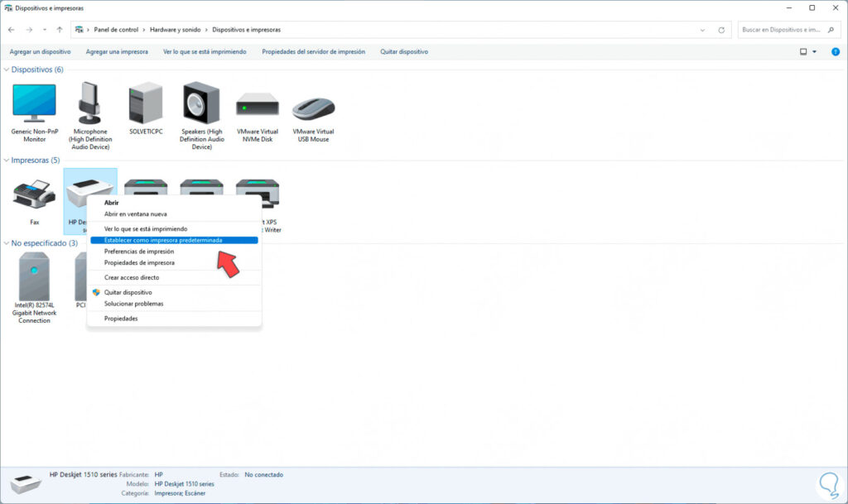Open the recent locations dropdown arrow
Viewport: 848px width, 504px height.
(45, 30)
